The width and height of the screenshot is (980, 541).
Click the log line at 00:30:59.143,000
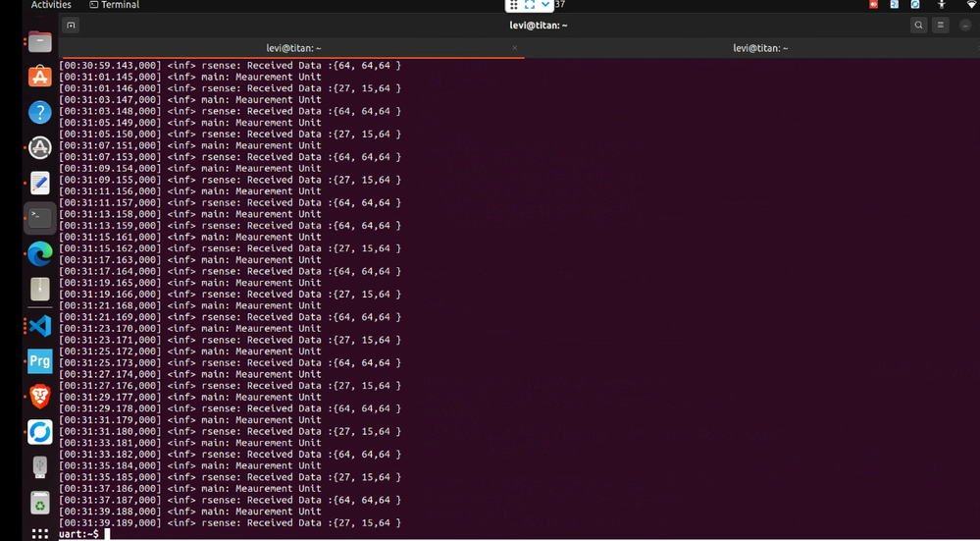(230, 65)
